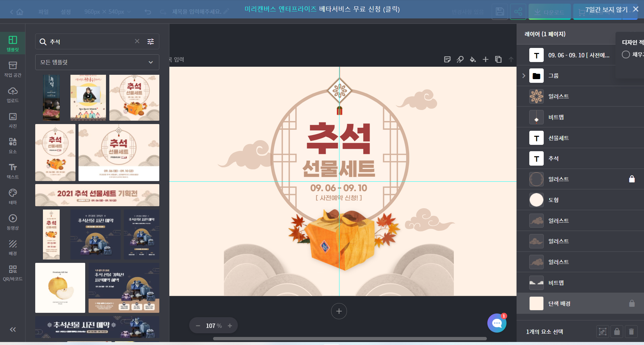
Task: Select the 선물세트 text layer
Action: 580,138
